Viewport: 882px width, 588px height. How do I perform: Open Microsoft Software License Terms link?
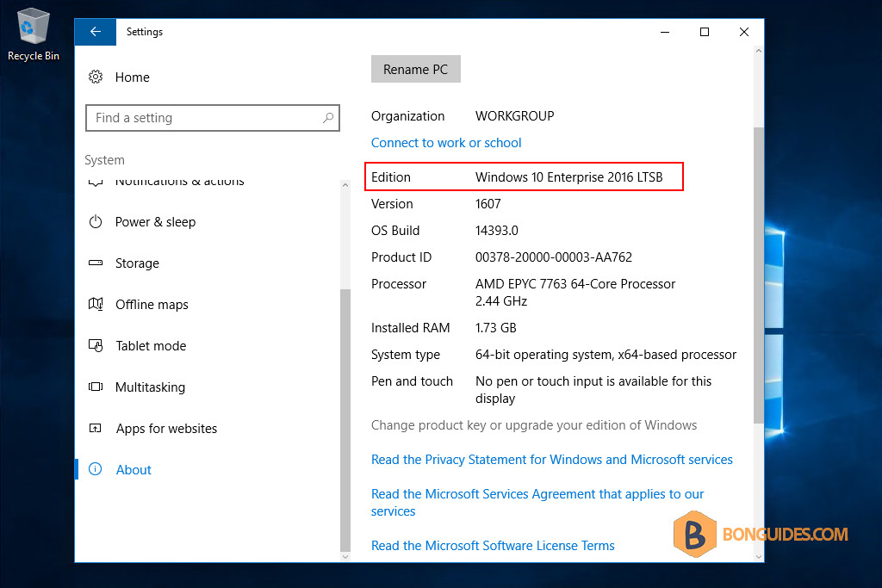[493, 546]
